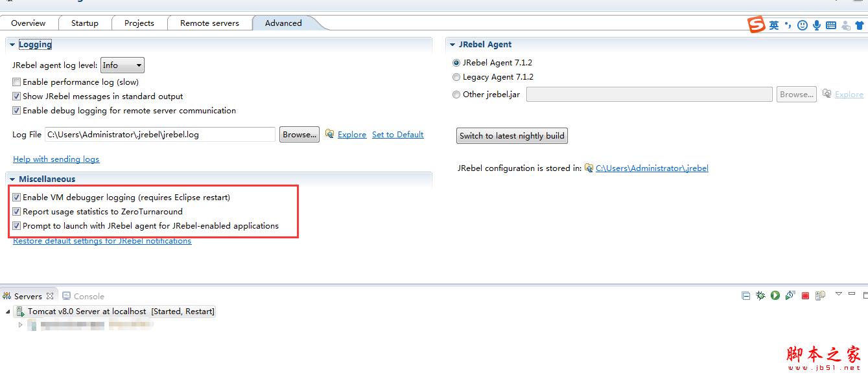
Task: Expand the blurred child item under Tomcat
Action: click(21, 324)
